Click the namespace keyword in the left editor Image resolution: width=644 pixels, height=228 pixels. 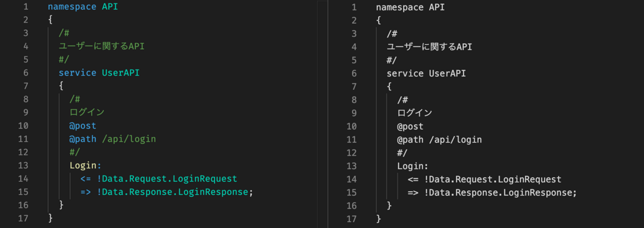pos(72,7)
